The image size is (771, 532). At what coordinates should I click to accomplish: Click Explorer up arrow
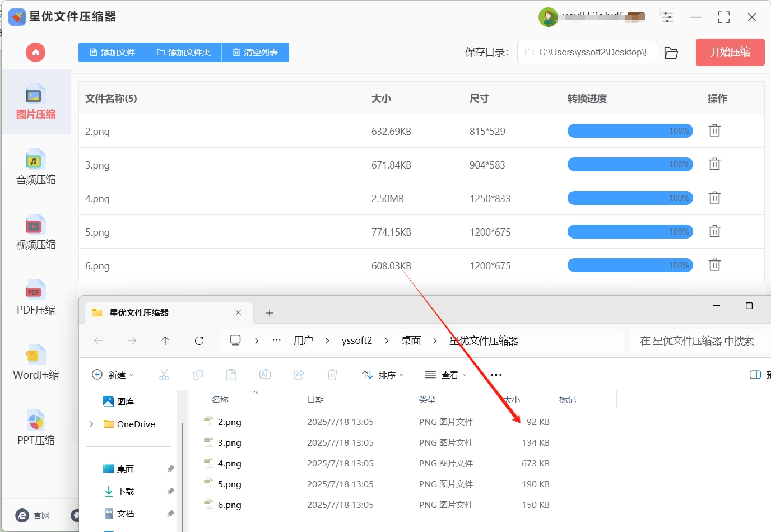(165, 340)
